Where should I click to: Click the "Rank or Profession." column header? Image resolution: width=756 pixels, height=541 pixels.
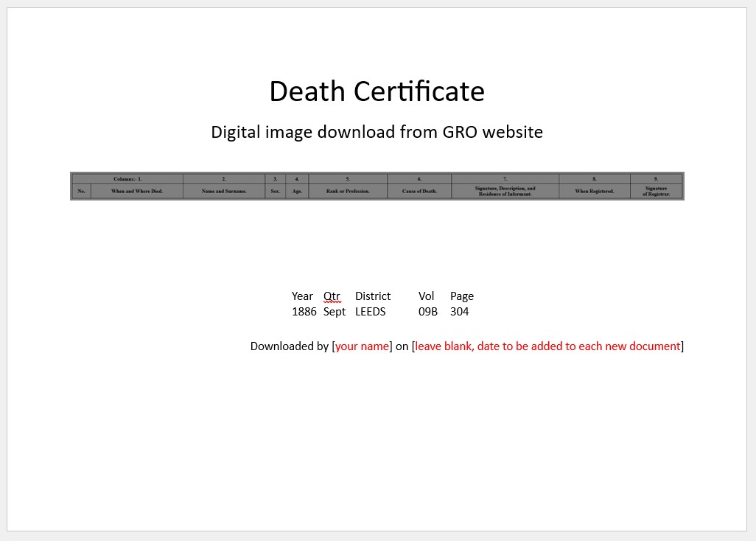[348, 192]
